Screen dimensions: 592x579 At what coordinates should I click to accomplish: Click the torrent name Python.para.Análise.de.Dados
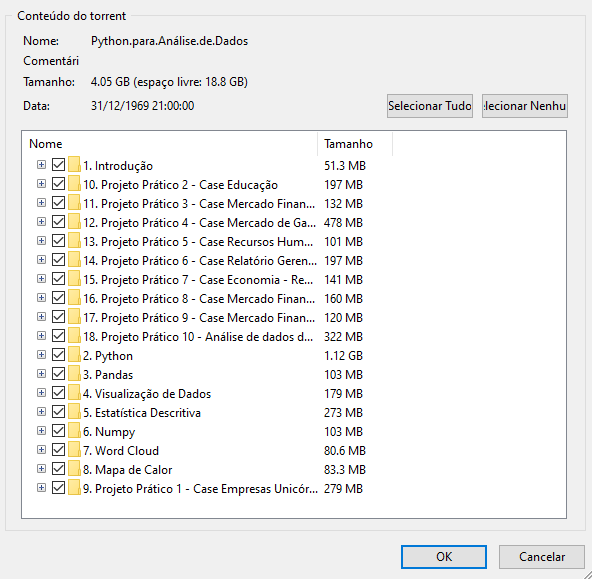170,41
